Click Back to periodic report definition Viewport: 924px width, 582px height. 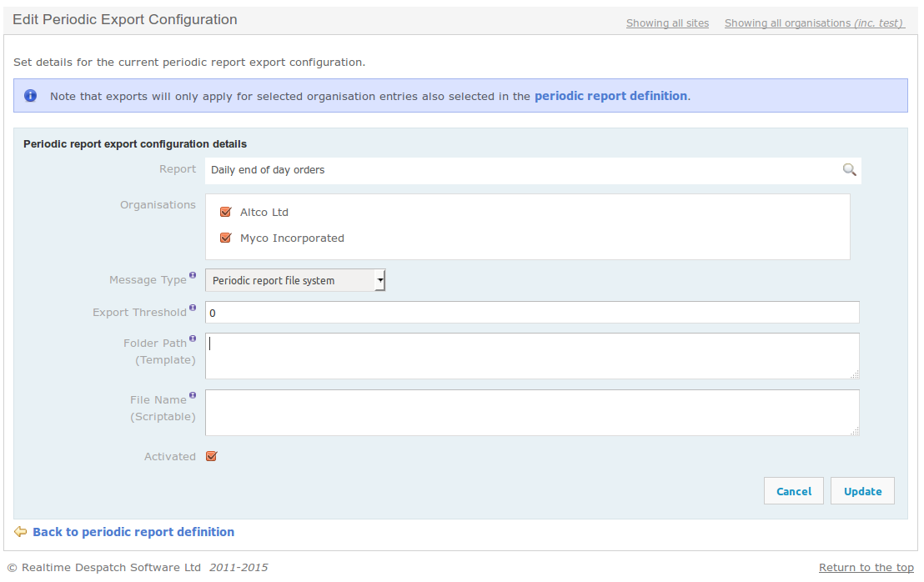133,531
